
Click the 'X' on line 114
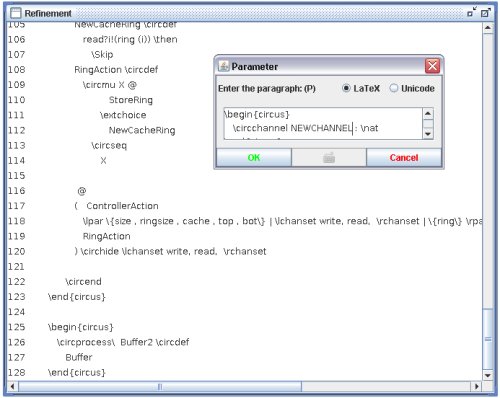click(103, 161)
